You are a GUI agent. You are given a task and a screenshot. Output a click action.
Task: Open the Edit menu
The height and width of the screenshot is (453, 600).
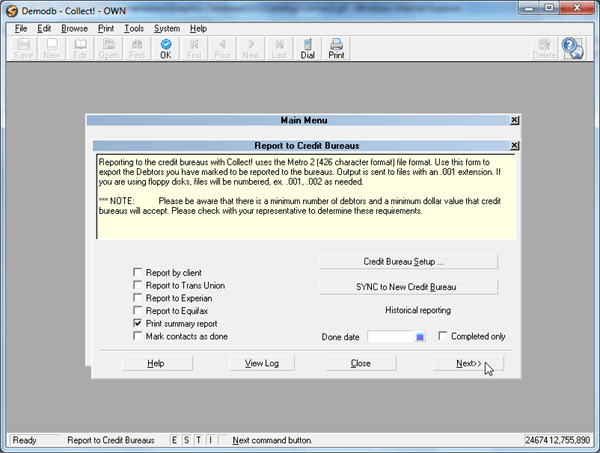pos(44,29)
